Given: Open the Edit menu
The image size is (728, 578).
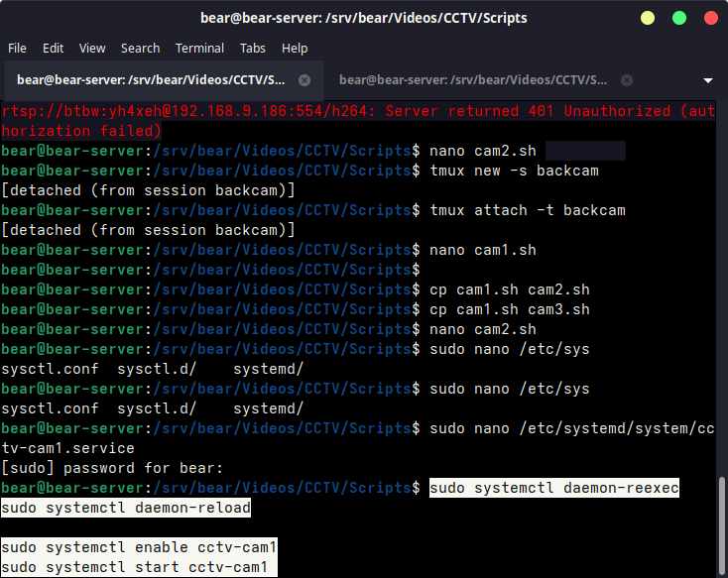Looking at the screenshot, I should pos(53,49).
